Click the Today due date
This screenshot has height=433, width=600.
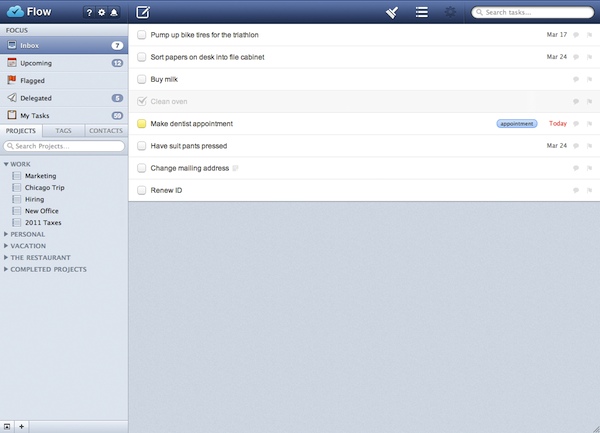click(558, 123)
